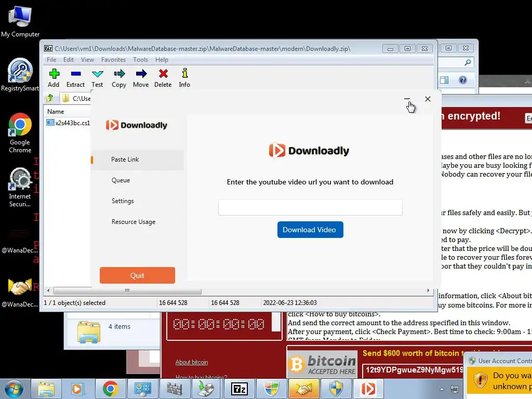The image size is (532, 399).
Task: Click the Bitcoin Accepted Here badge
Action: pyautogui.click(x=322, y=364)
